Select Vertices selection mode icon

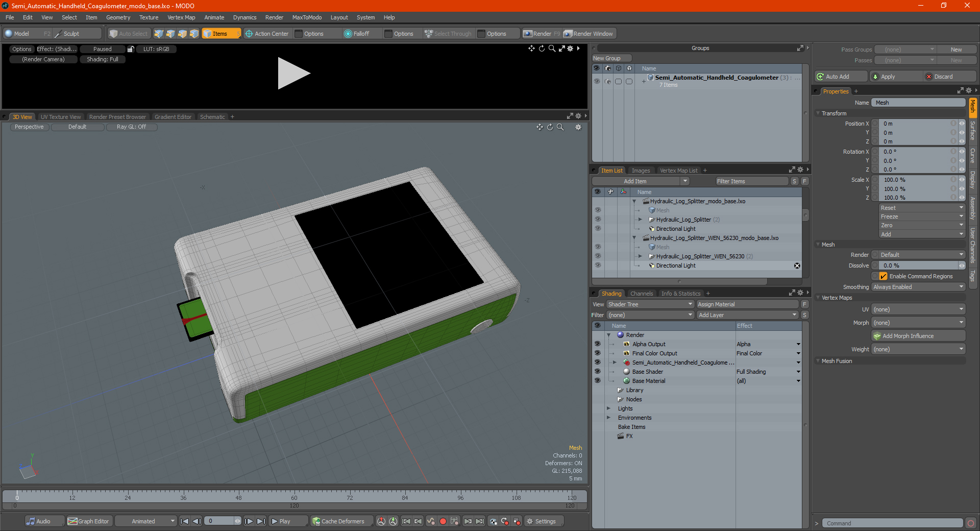pos(159,34)
